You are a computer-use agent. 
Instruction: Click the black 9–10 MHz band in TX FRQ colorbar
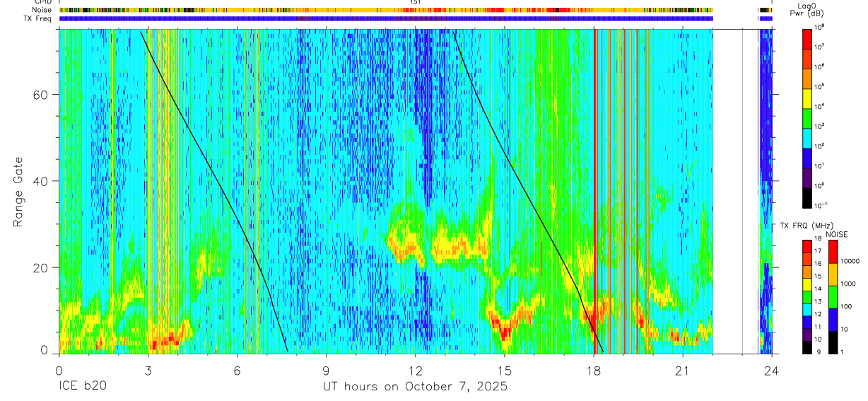(x=807, y=347)
